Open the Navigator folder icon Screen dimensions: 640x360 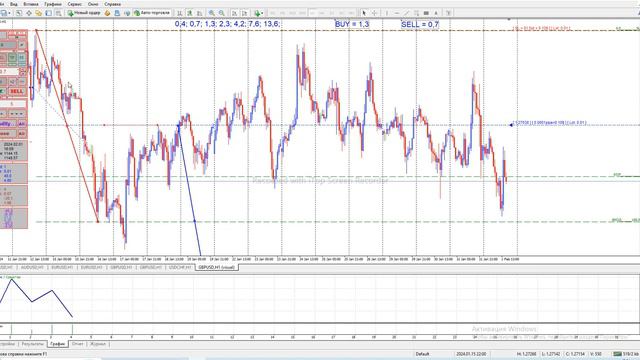point(38,13)
